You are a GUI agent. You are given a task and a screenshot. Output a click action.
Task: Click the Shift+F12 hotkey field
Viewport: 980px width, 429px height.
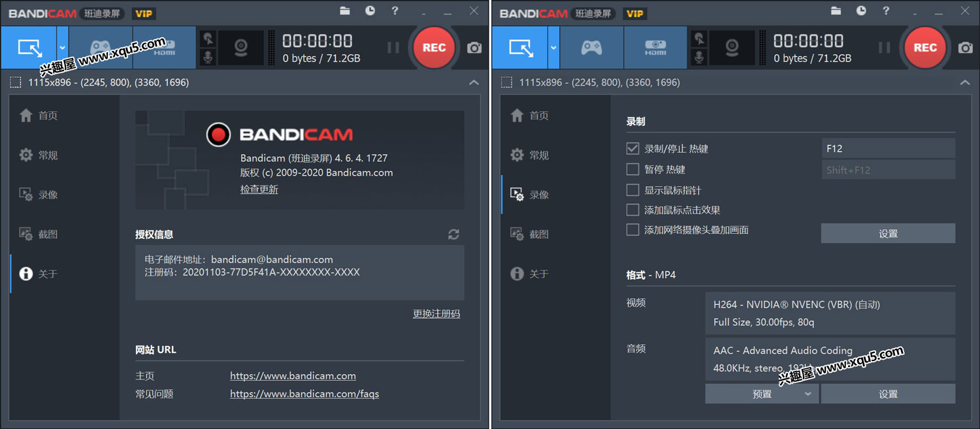click(888, 170)
